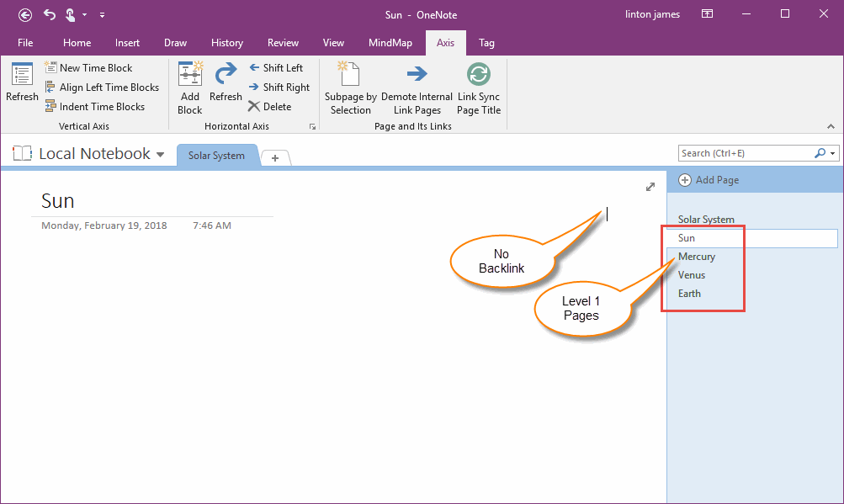This screenshot has width=844, height=504.
Task: Select the Axis ribbon tab
Action: (x=445, y=43)
